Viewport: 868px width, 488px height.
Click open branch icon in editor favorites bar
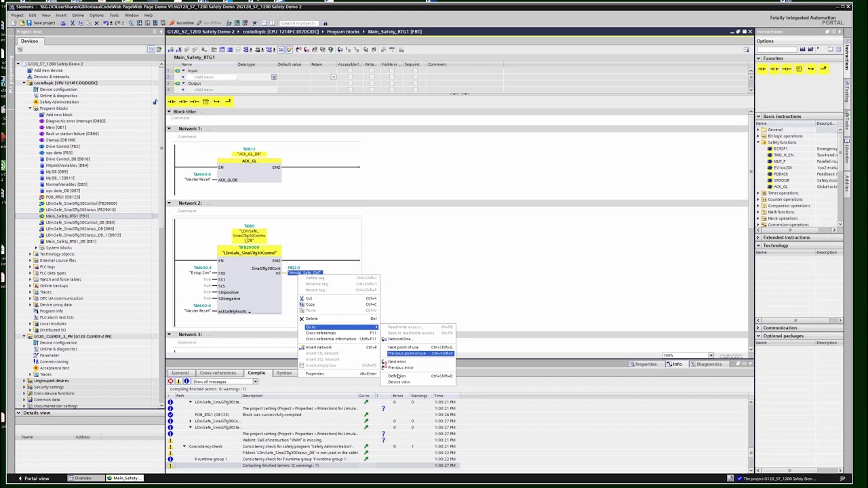(216, 102)
